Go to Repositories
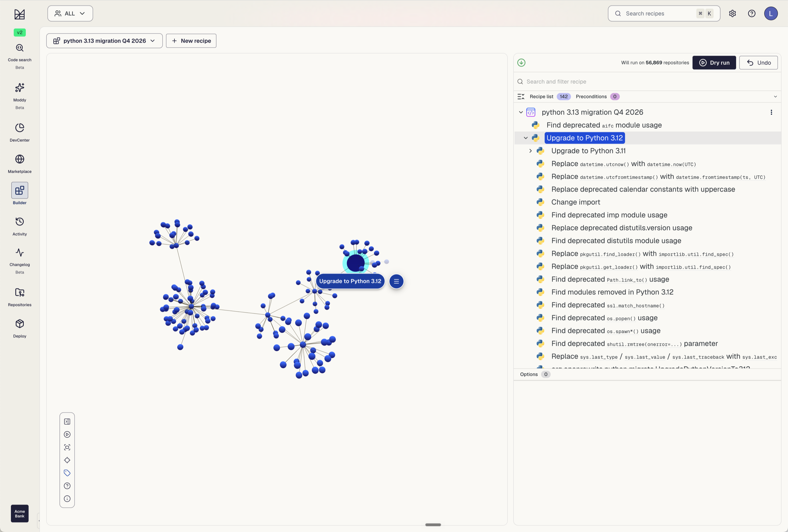 point(20,297)
